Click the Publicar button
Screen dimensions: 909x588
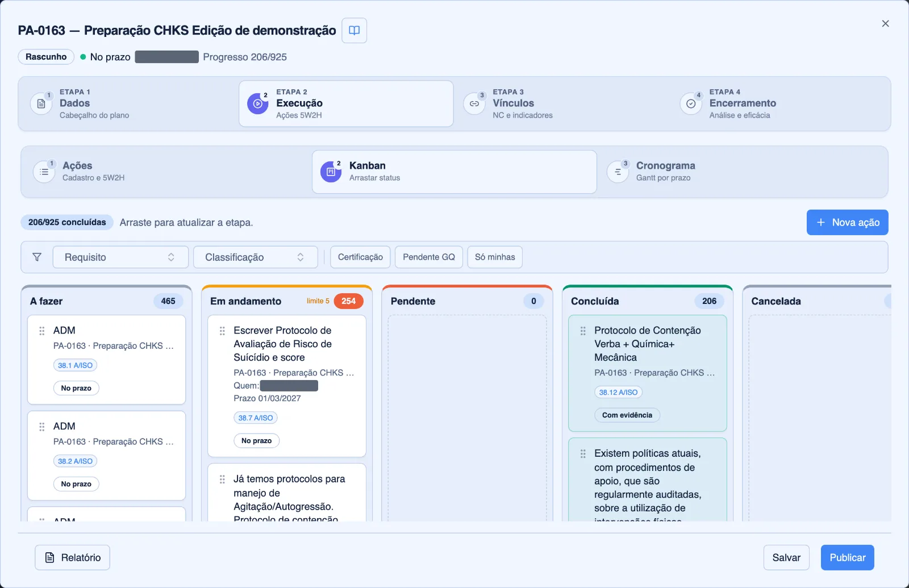(x=847, y=558)
